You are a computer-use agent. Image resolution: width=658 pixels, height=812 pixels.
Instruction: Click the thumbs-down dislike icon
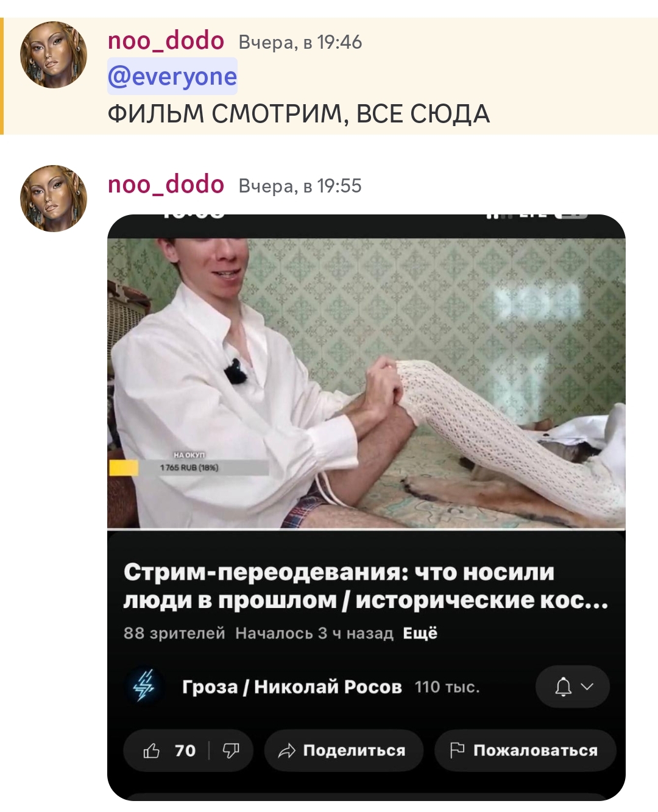pyautogui.click(x=231, y=750)
